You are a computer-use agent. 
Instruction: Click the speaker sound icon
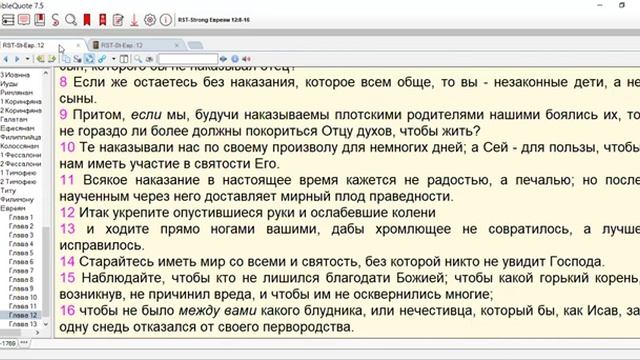point(247,59)
